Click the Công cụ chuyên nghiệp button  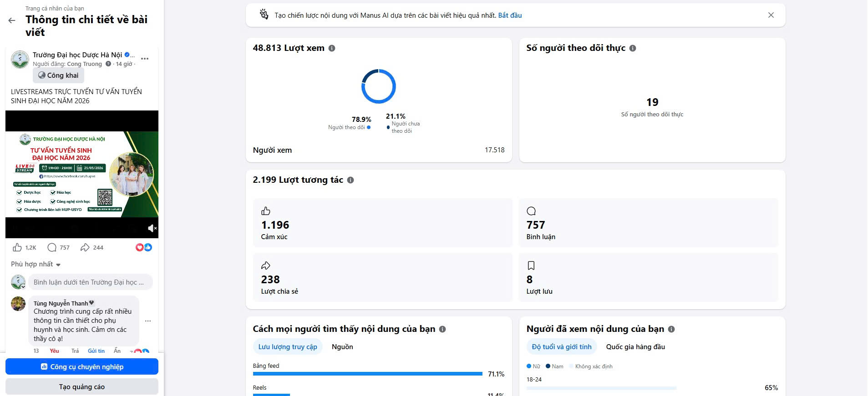coord(82,366)
